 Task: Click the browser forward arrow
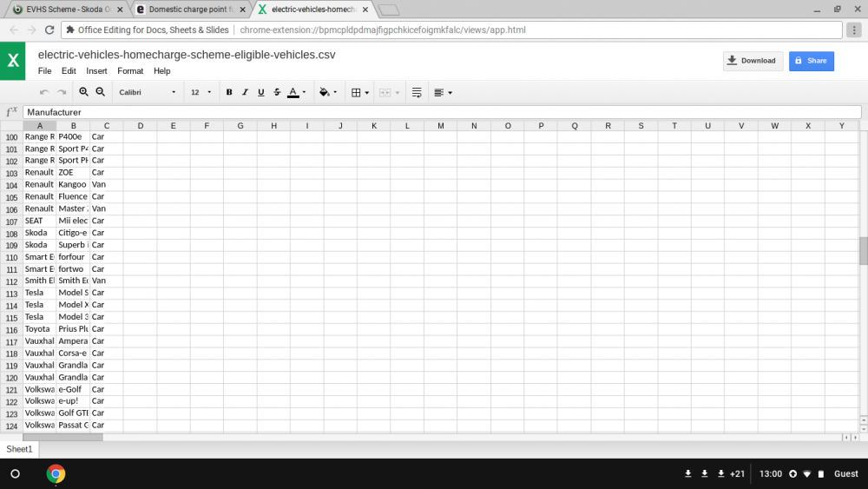pos(31,30)
